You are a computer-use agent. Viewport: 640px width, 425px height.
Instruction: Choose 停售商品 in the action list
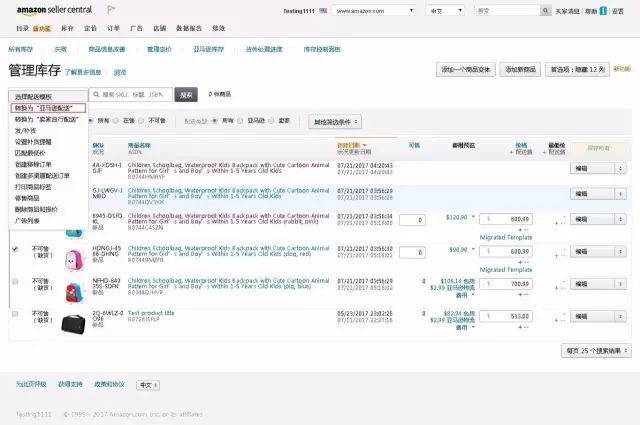pos(27,198)
